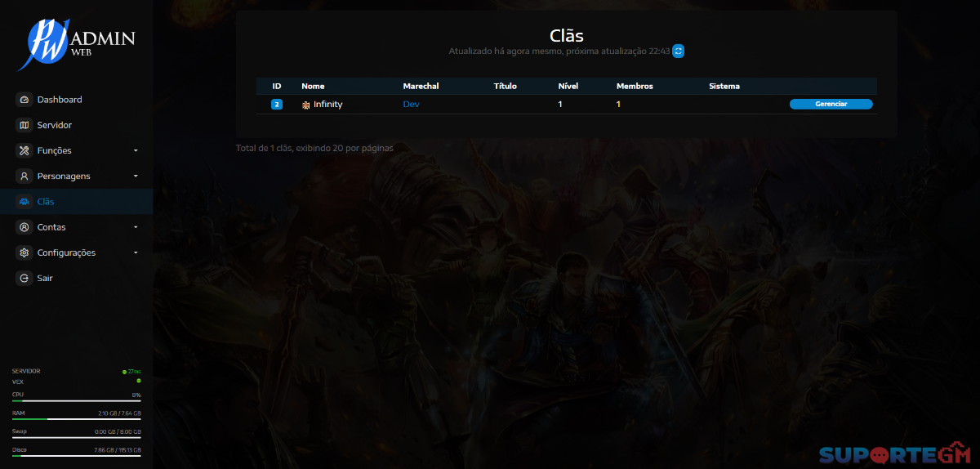
Task: Open the Dashboard menu item
Action: [x=76, y=100]
